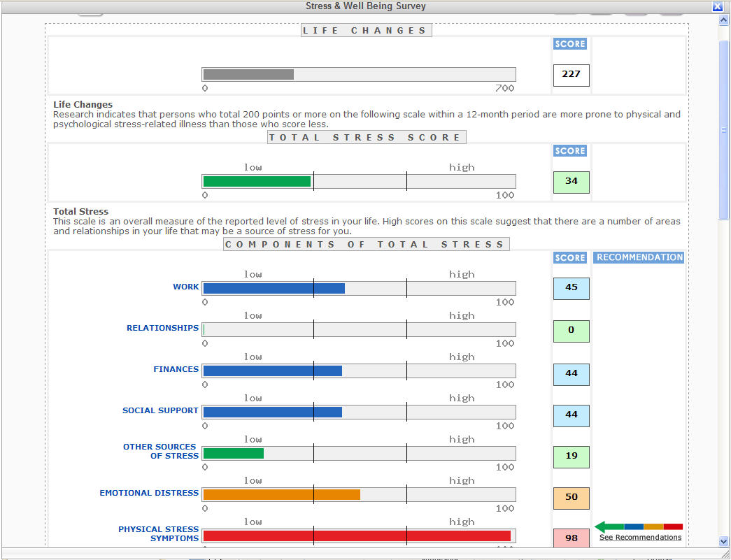731x560 pixels.
Task: Open the RELATIONSHIPS component link
Action: (x=163, y=328)
